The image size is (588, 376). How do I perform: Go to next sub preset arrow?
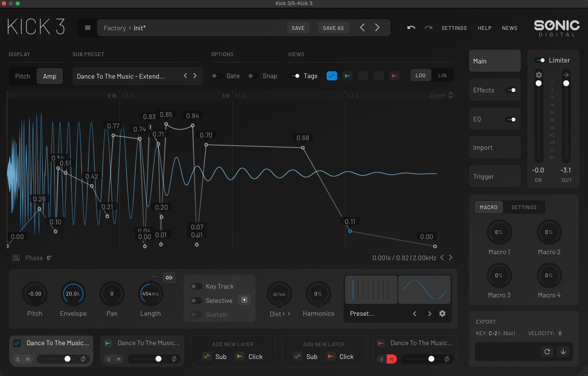[x=195, y=76]
